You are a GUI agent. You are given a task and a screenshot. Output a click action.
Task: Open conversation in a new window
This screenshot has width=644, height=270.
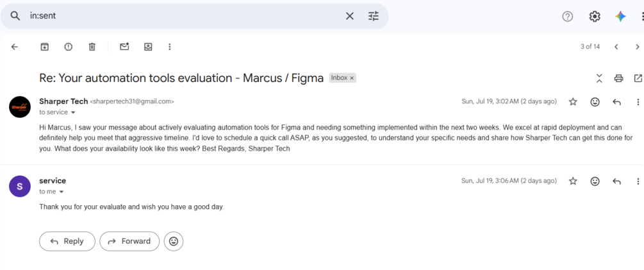click(638, 78)
